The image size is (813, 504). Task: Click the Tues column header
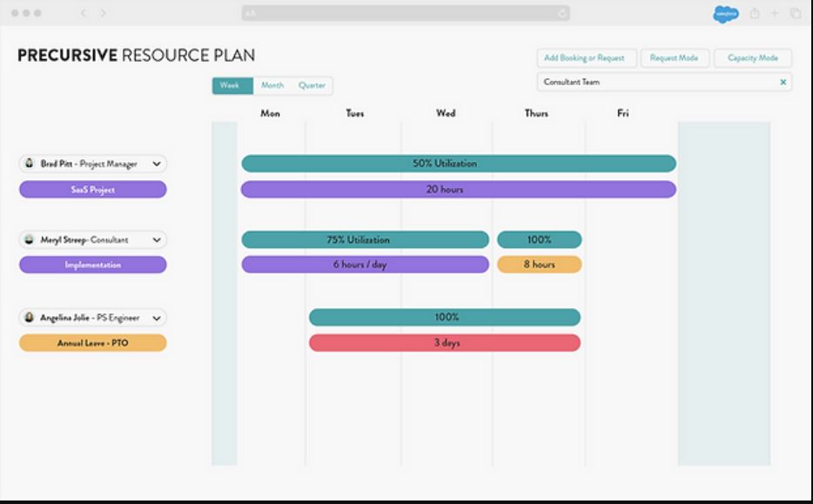pyautogui.click(x=355, y=113)
